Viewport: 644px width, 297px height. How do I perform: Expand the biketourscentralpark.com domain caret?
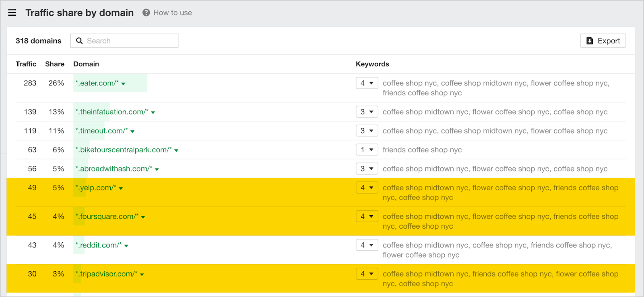(176, 151)
